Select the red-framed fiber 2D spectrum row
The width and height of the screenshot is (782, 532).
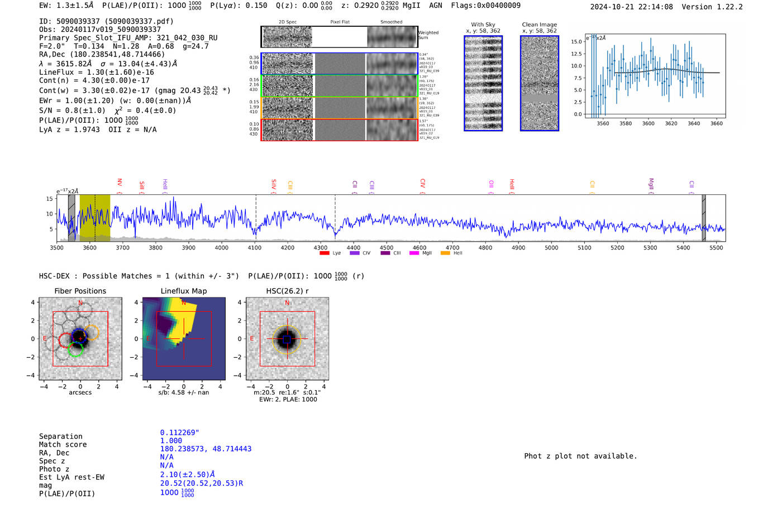[339, 130]
